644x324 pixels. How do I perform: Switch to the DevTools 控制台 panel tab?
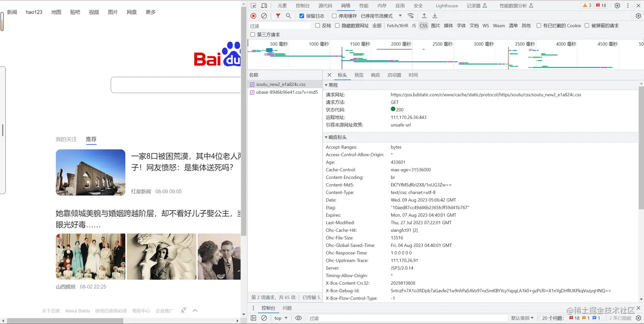click(303, 6)
